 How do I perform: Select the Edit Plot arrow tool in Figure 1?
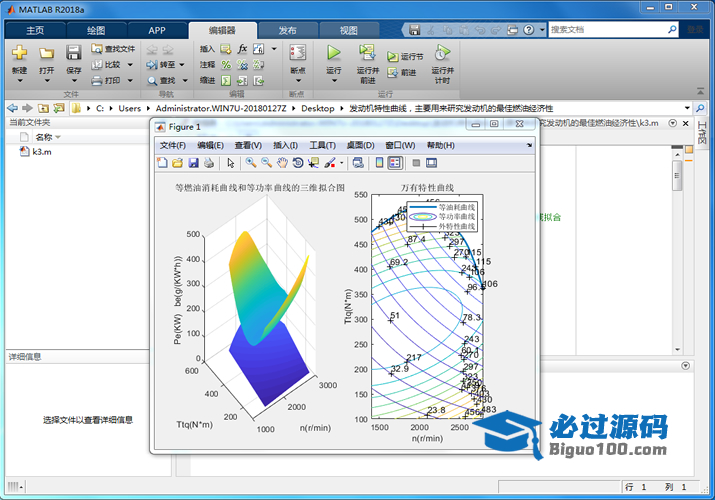231,163
